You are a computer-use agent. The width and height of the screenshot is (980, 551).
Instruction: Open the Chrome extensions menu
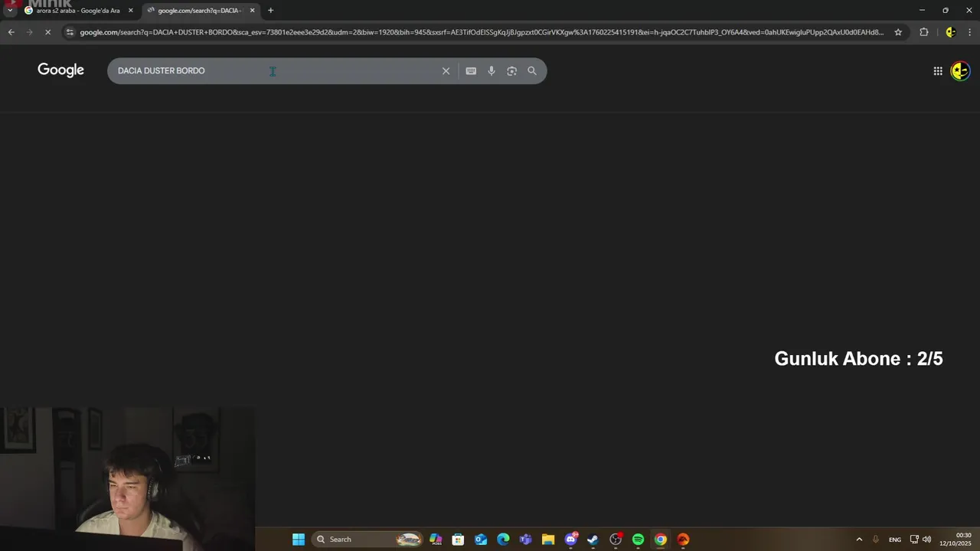tap(924, 32)
